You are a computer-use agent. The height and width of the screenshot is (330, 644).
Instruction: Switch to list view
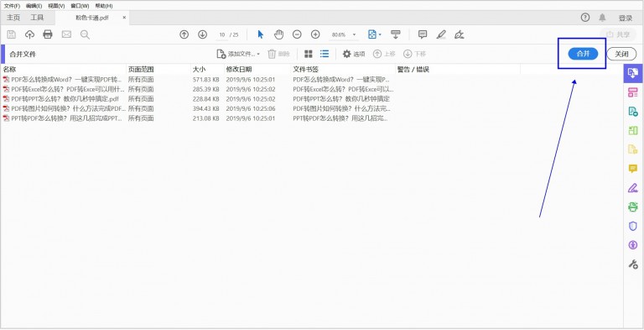[x=325, y=54]
